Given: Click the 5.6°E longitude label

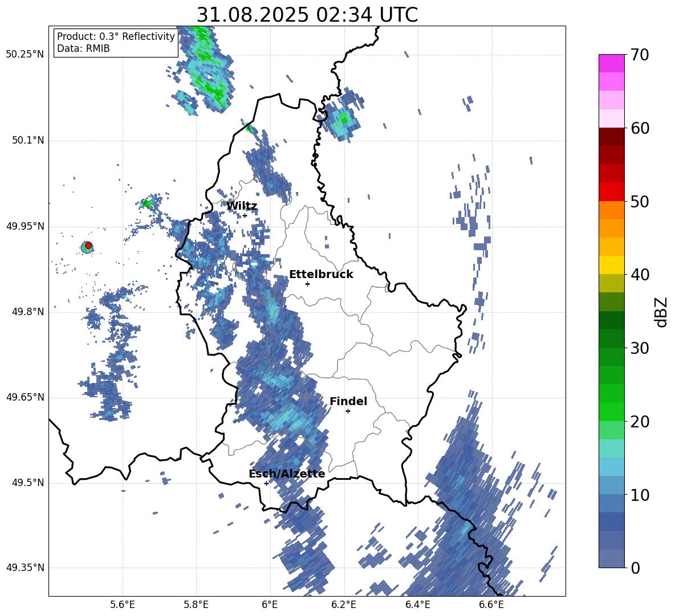Looking at the screenshot, I should [123, 605].
